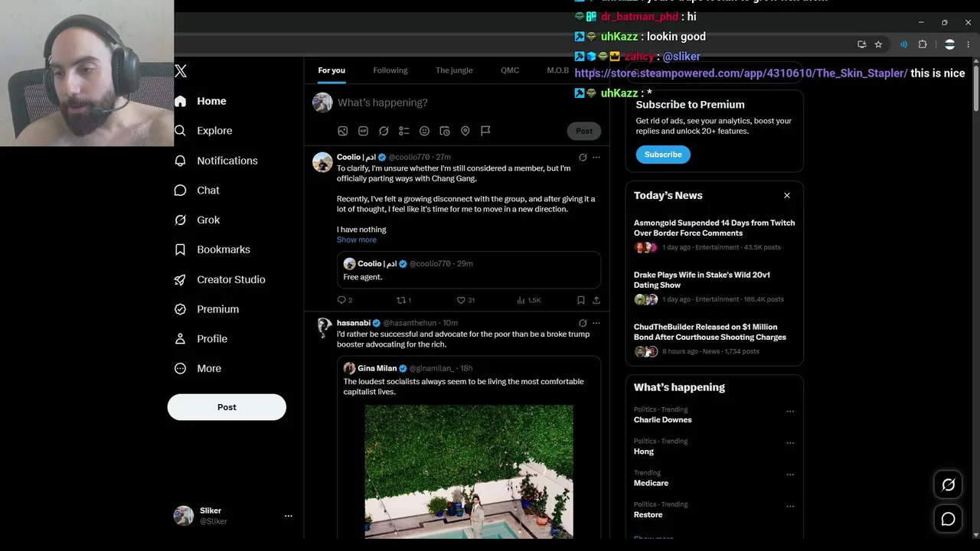Click the large Post button in sidebar
The width and height of the screenshot is (980, 551).
227,407
